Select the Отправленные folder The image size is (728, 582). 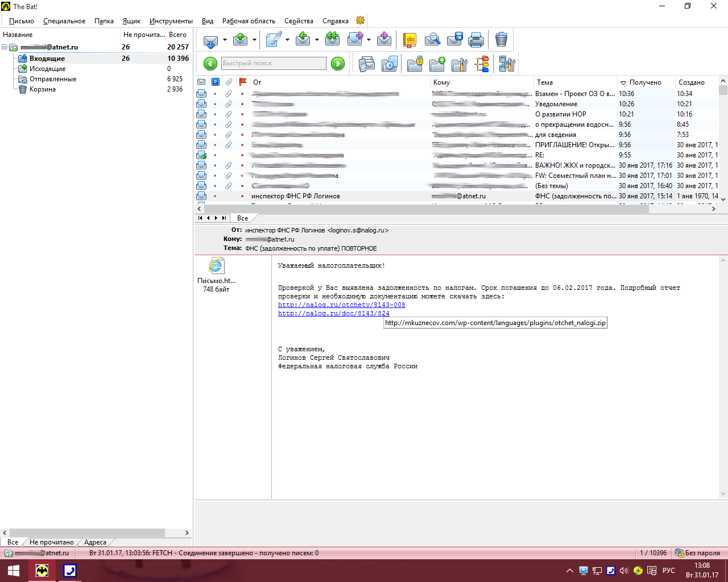point(53,79)
